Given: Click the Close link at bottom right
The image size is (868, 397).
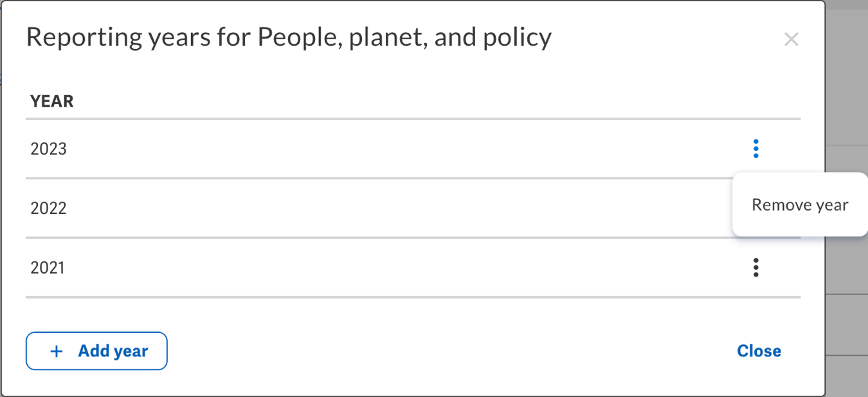Looking at the screenshot, I should point(759,351).
